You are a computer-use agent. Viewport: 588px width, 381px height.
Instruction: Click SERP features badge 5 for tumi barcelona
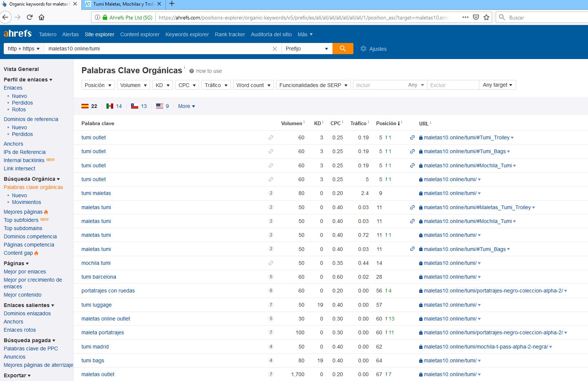click(271, 277)
